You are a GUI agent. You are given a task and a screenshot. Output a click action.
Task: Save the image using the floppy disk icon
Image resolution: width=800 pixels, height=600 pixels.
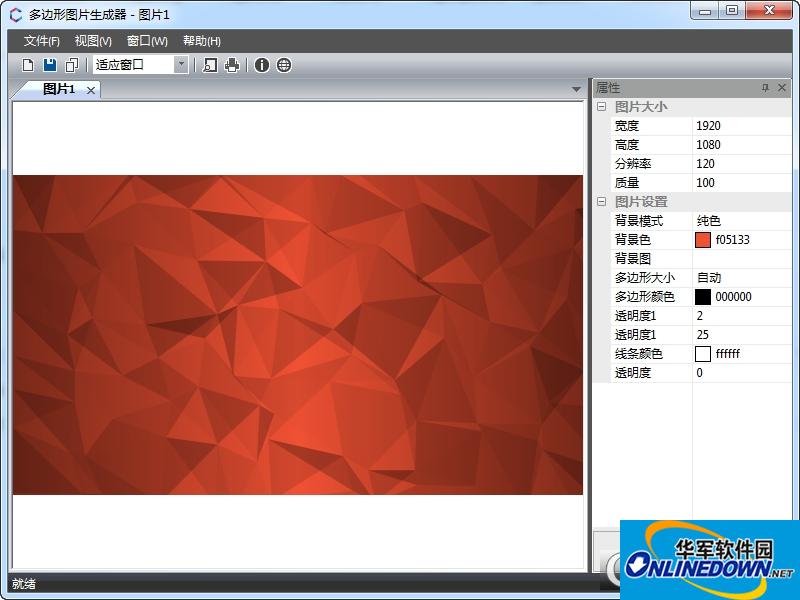pos(50,65)
